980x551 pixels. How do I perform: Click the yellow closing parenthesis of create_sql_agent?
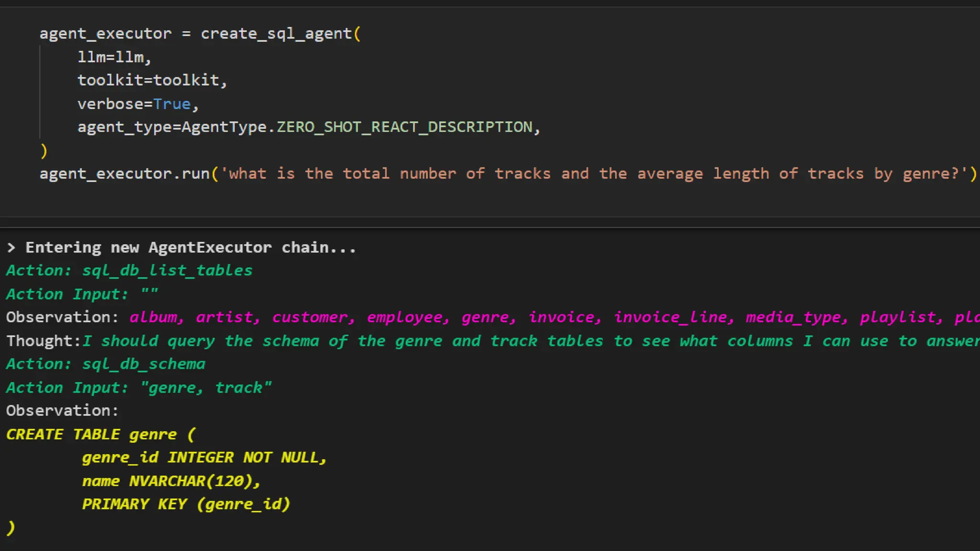pos(44,151)
